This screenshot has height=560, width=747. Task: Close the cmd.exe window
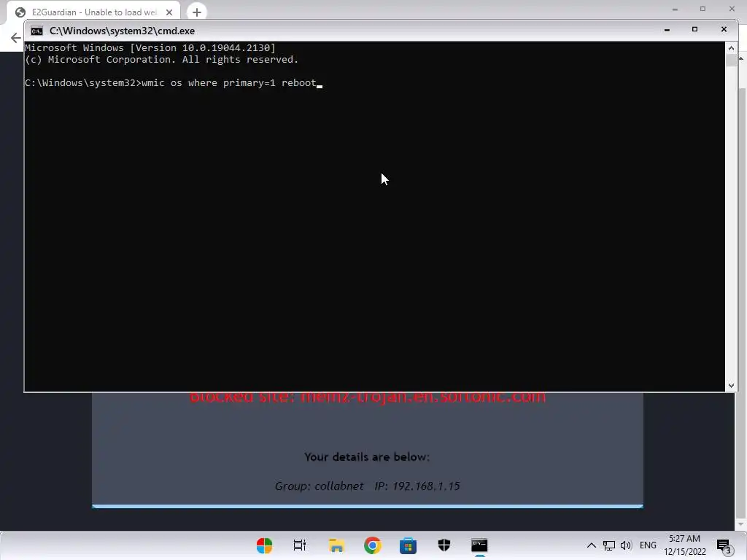(x=724, y=29)
